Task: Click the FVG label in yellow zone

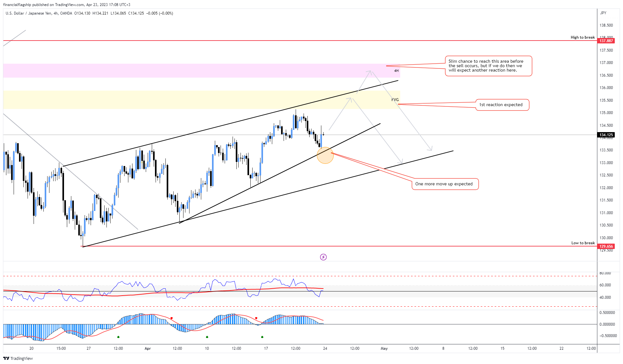Action: click(395, 100)
